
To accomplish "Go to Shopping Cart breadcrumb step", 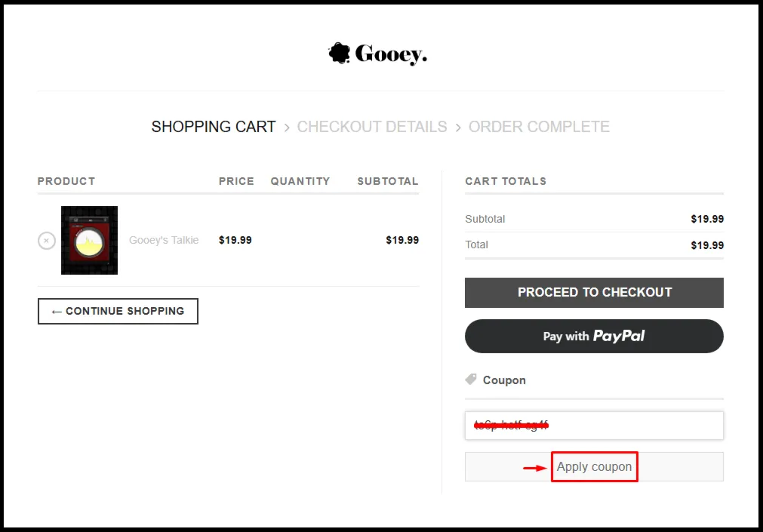I will point(213,127).
